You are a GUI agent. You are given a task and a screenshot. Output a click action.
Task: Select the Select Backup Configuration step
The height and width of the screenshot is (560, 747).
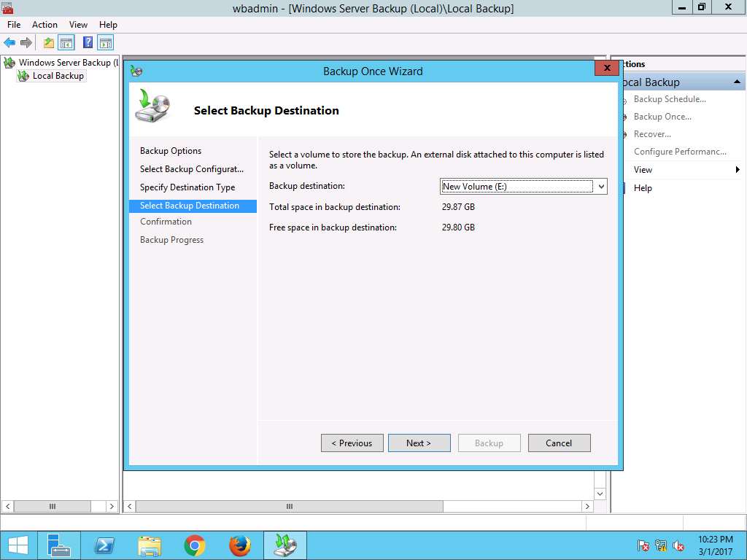click(192, 169)
